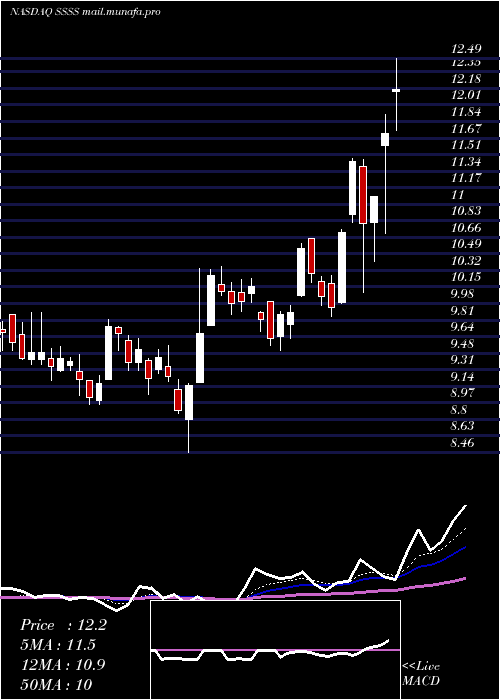Viewport: 500px width, 700px height.
Task: Click the 12.01 price axis label
Action: (466, 95)
